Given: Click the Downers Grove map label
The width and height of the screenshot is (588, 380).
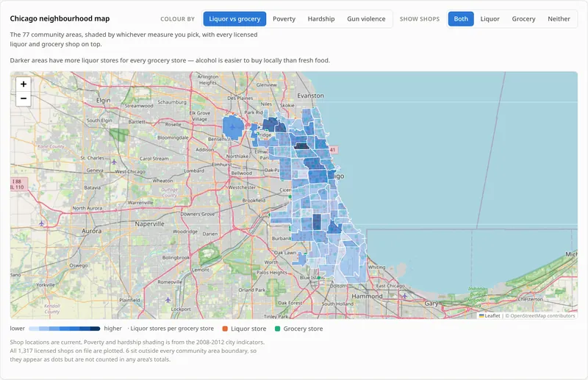Looking at the screenshot, I should 198,214.
